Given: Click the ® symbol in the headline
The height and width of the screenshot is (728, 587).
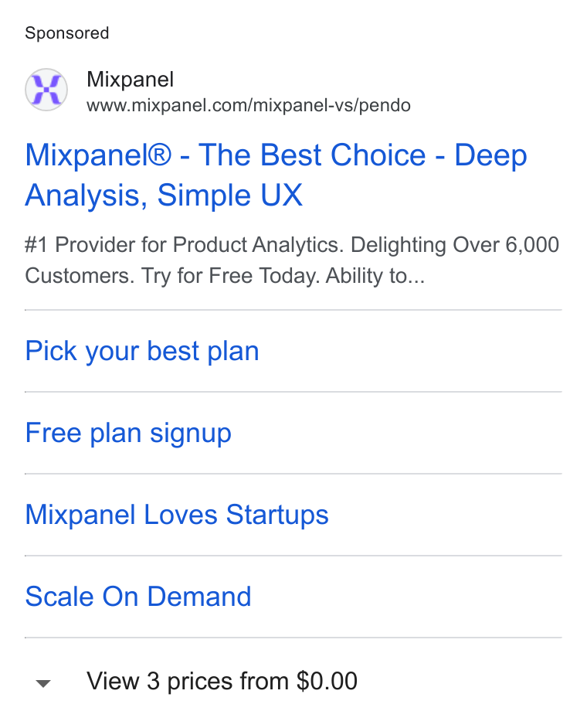Looking at the screenshot, I should 160,155.
